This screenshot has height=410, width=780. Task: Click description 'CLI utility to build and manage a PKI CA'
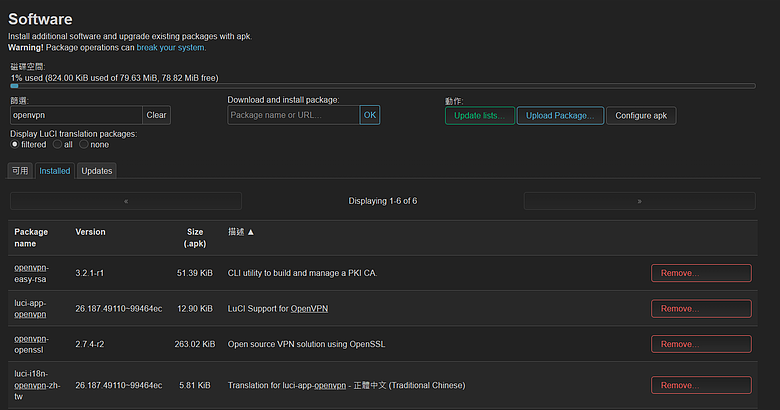[x=302, y=273]
